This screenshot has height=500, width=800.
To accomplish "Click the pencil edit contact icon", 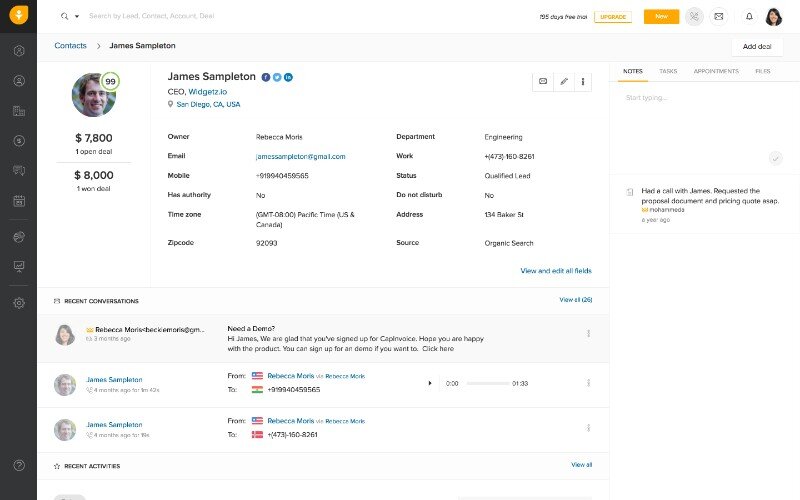I will (x=563, y=81).
